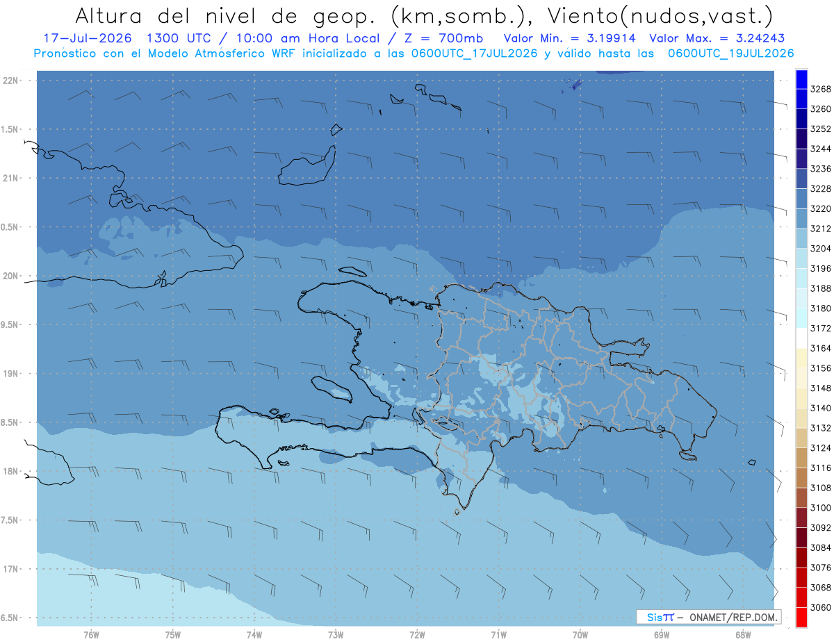
Task: Click the '17N' latitude label
Action: point(10,569)
